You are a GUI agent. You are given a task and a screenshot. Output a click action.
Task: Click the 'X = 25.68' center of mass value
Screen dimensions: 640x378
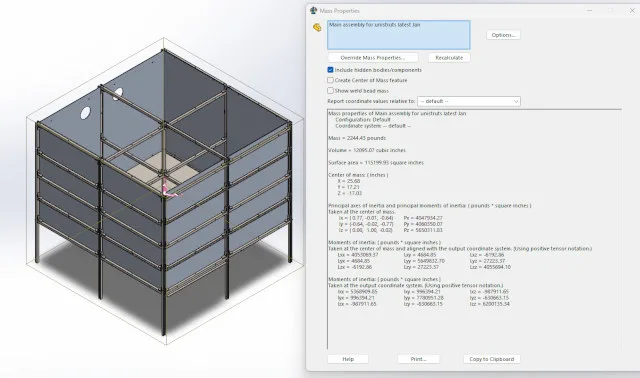point(349,181)
